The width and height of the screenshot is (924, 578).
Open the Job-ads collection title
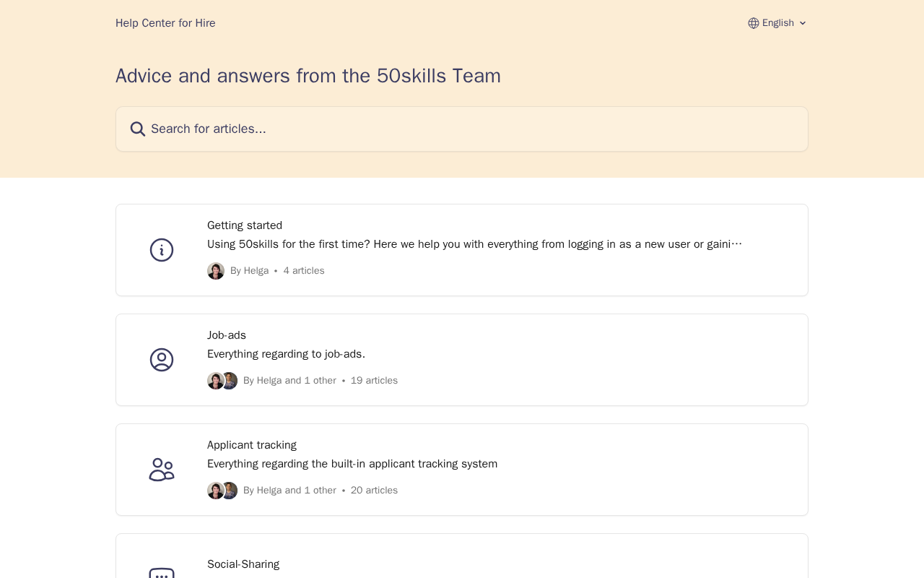pyautogui.click(x=227, y=335)
